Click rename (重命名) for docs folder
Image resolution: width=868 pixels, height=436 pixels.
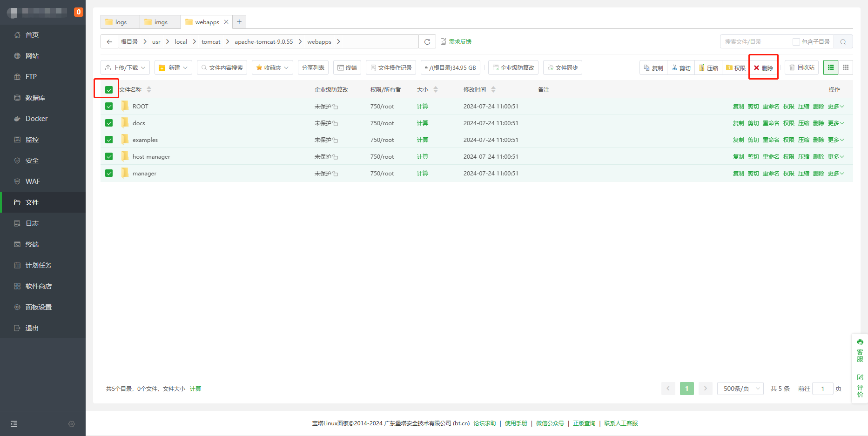click(771, 123)
